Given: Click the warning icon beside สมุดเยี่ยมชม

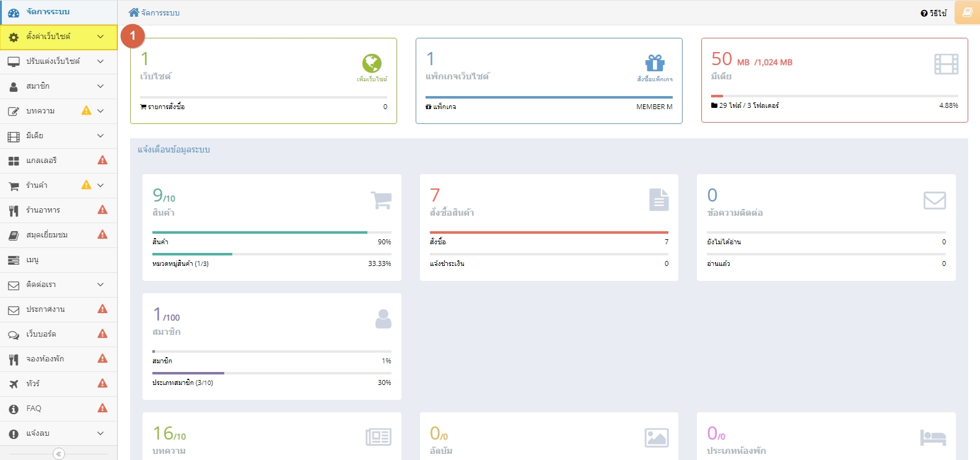Looking at the screenshot, I should pyautogui.click(x=103, y=234).
